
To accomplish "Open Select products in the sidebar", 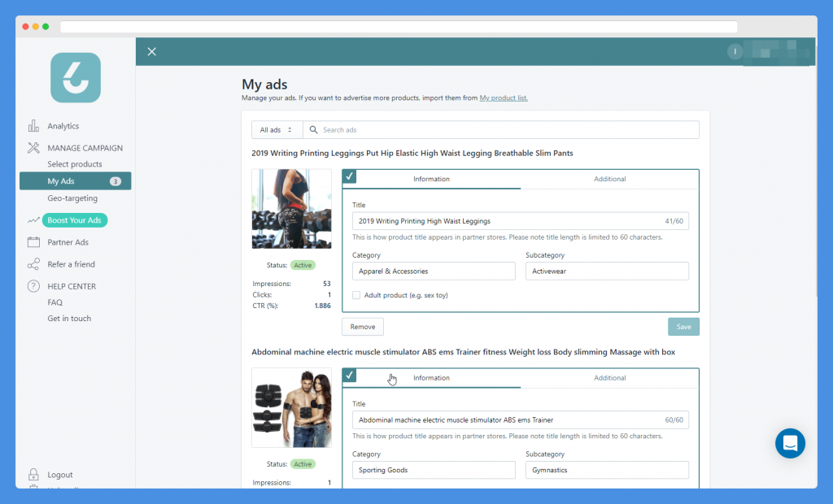I will tap(75, 164).
